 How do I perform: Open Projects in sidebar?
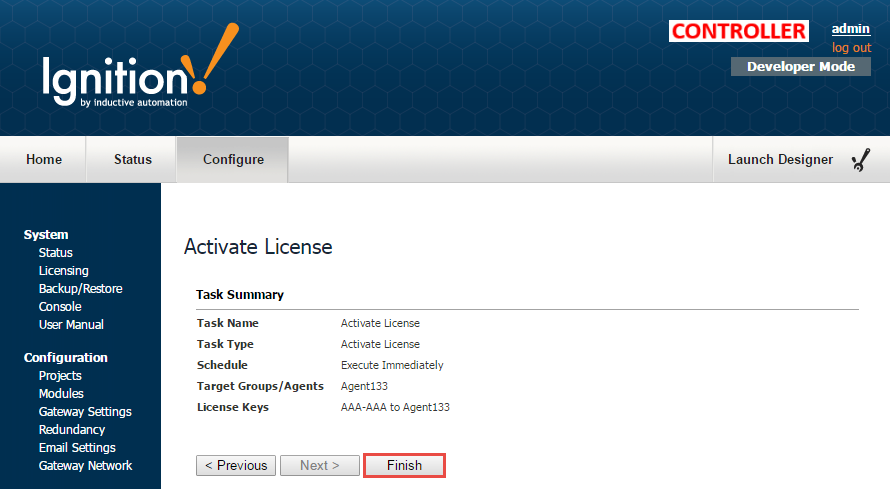coord(60,376)
